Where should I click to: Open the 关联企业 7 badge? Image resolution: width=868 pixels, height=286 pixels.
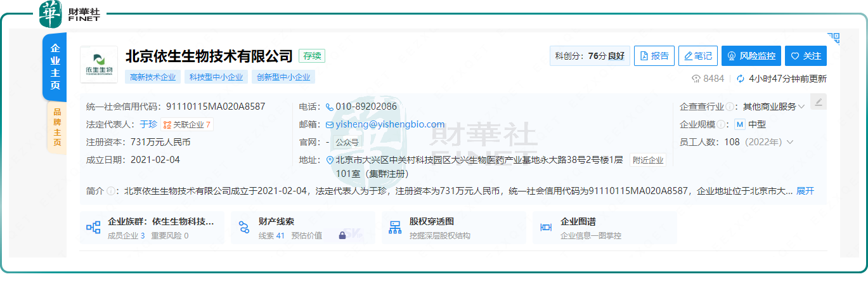pos(187,124)
